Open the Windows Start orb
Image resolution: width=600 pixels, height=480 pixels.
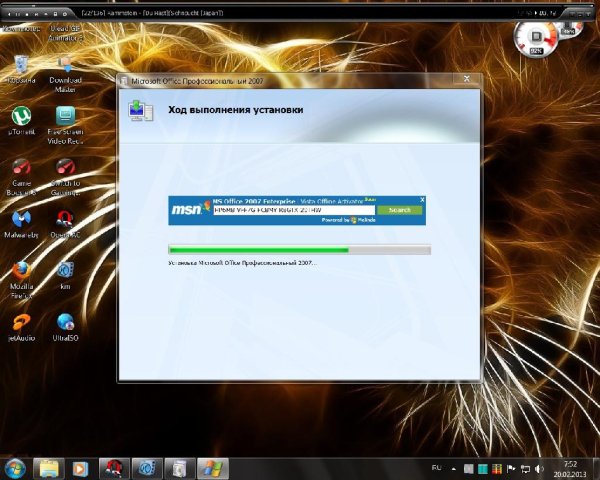pos(14,469)
